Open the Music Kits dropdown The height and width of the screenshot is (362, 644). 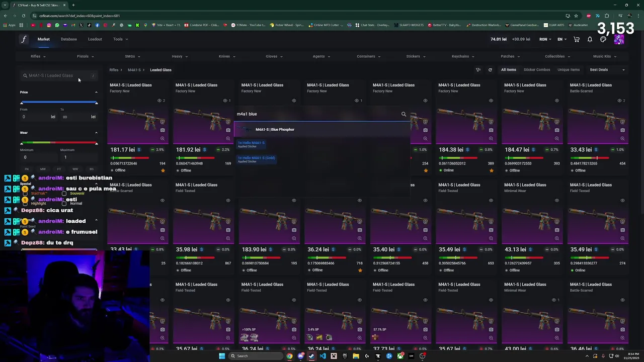[x=604, y=56]
